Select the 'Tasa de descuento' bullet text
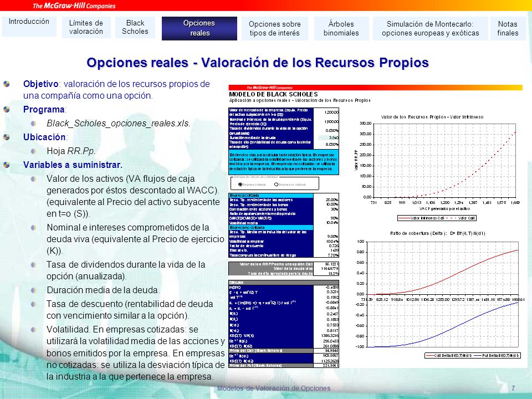 coord(130,309)
